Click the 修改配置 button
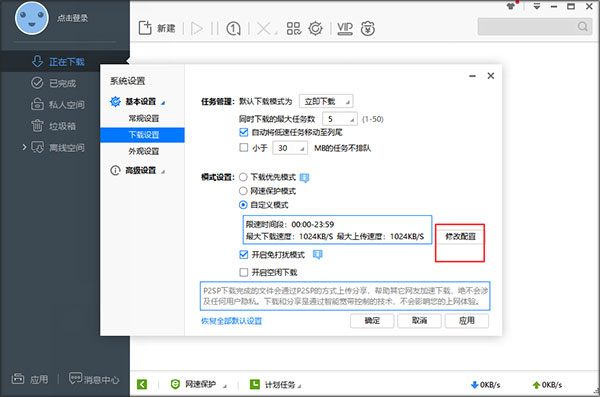This screenshot has width=600, height=397. pos(460,237)
